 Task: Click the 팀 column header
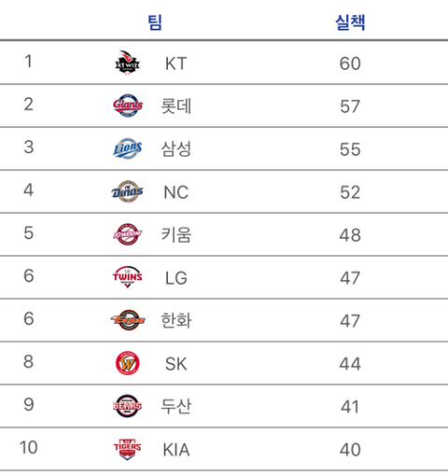(155, 22)
